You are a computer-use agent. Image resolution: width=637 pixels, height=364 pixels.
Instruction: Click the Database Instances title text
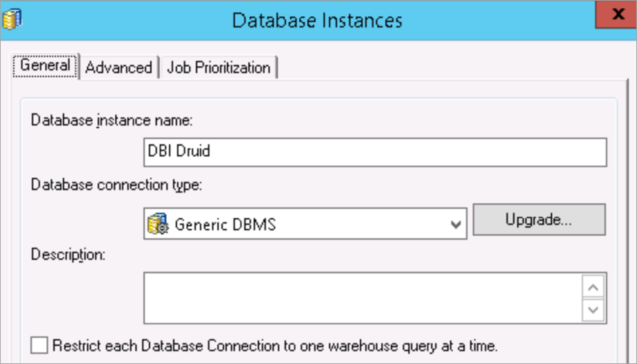317,19
